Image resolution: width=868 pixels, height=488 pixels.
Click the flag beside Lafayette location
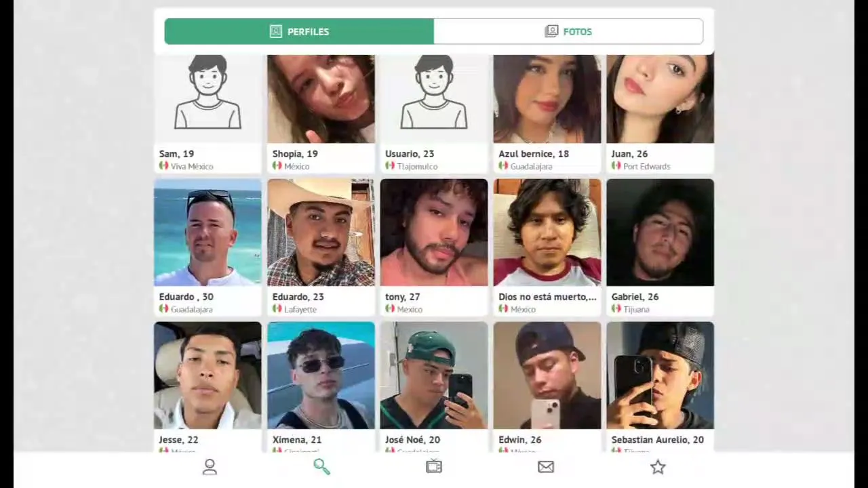277,309
